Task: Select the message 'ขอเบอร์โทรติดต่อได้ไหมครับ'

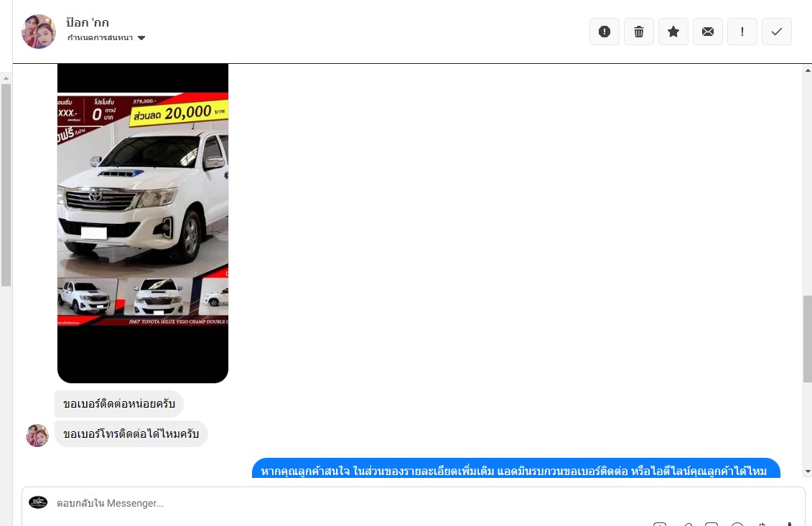Action: click(131, 434)
